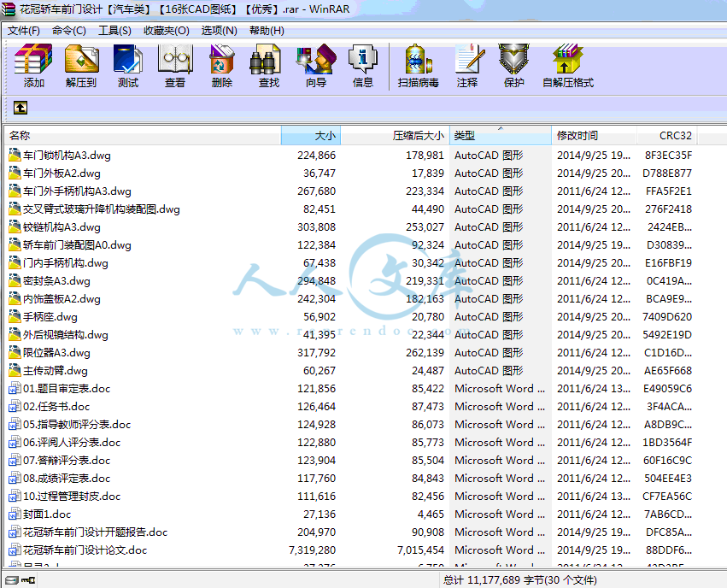Viewport: 727px width, 588px height.
Task: Click the file icon of 封面1.doc
Action: [x=15, y=514]
